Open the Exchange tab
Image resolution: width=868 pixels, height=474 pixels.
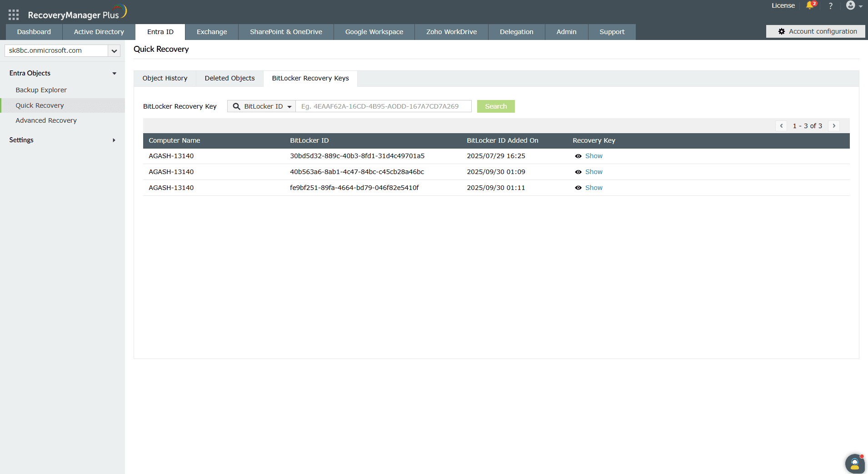212,32
